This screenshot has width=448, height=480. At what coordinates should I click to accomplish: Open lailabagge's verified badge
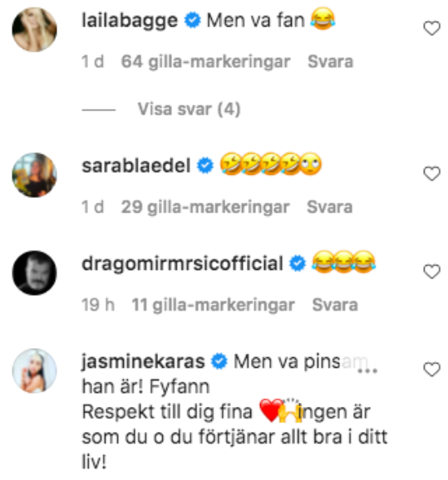pyautogui.click(x=193, y=21)
